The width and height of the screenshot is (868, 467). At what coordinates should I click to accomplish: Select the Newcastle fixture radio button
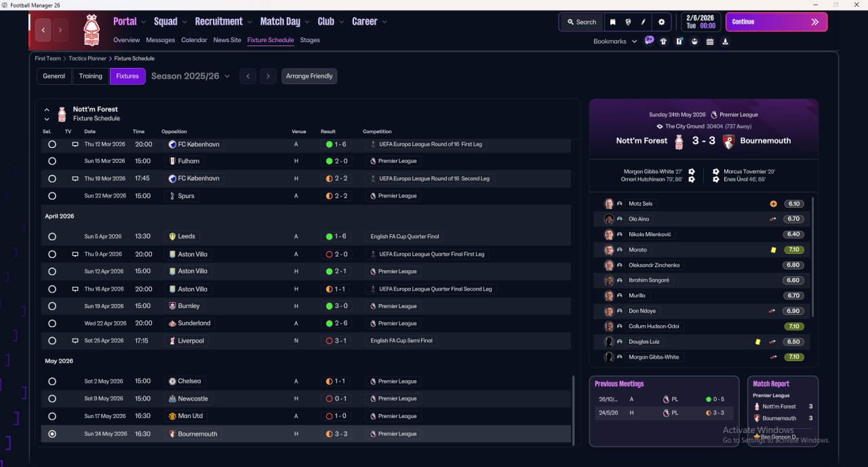(x=52, y=399)
